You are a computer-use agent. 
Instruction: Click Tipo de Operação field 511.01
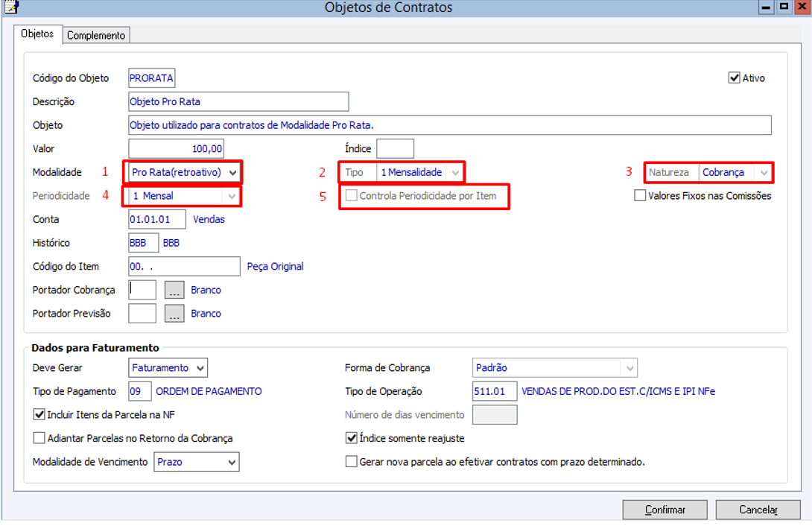point(495,391)
